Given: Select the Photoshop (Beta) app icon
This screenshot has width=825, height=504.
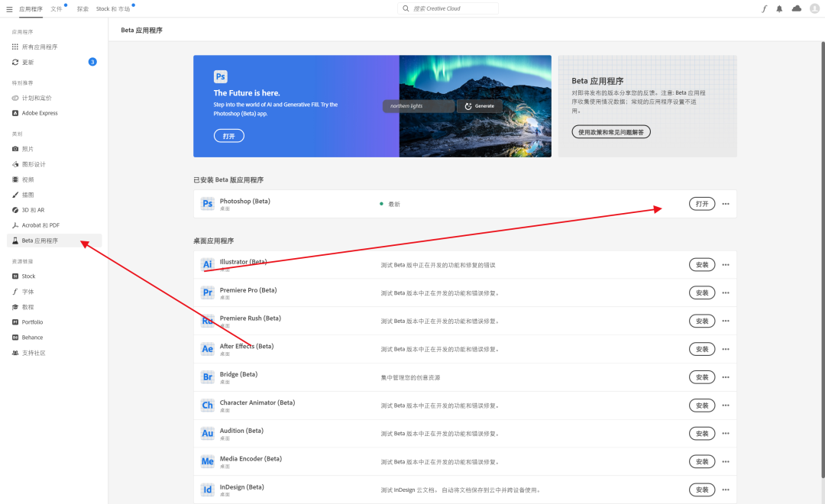Looking at the screenshot, I should pos(207,203).
